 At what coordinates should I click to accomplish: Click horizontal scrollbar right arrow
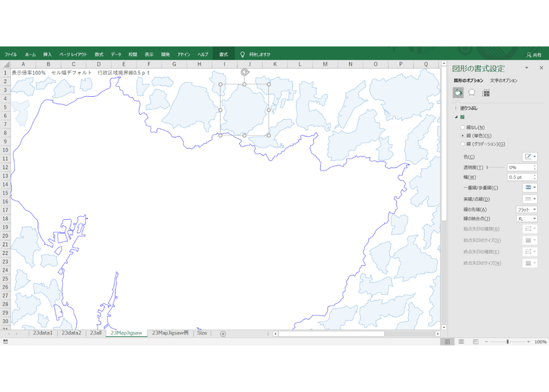tap(437, 334)
